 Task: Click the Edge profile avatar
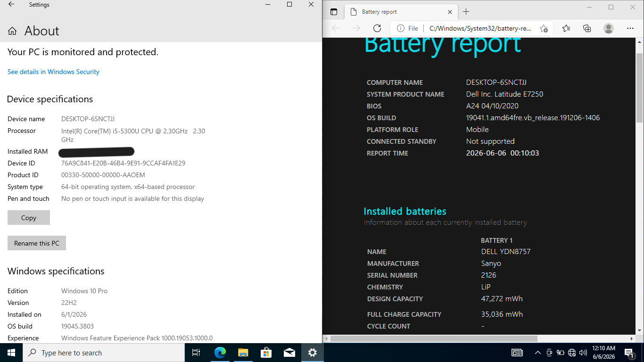coord(609,28)
